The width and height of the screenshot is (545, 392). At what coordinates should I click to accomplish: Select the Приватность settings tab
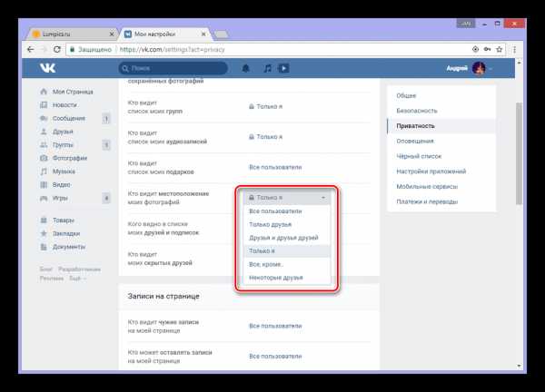pos(441,126)
